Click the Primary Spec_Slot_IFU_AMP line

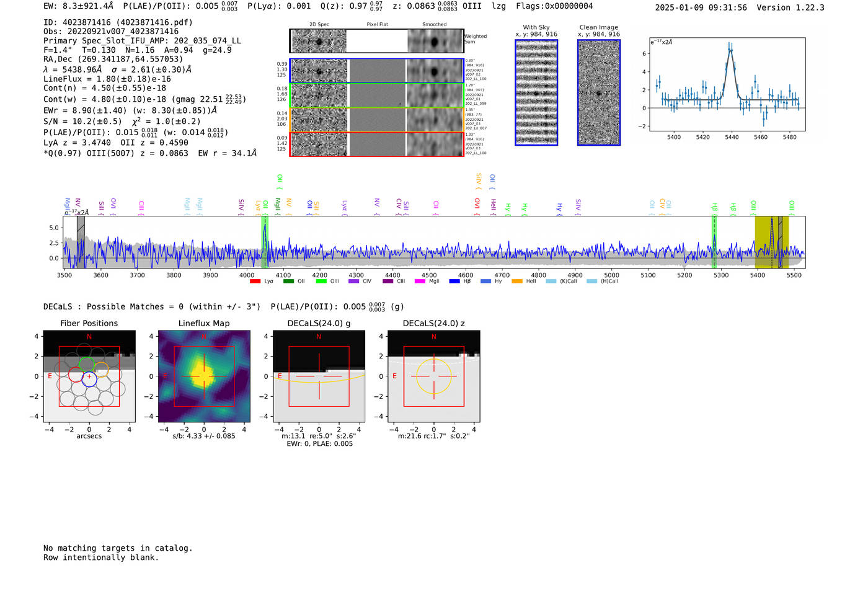[143, 41]
